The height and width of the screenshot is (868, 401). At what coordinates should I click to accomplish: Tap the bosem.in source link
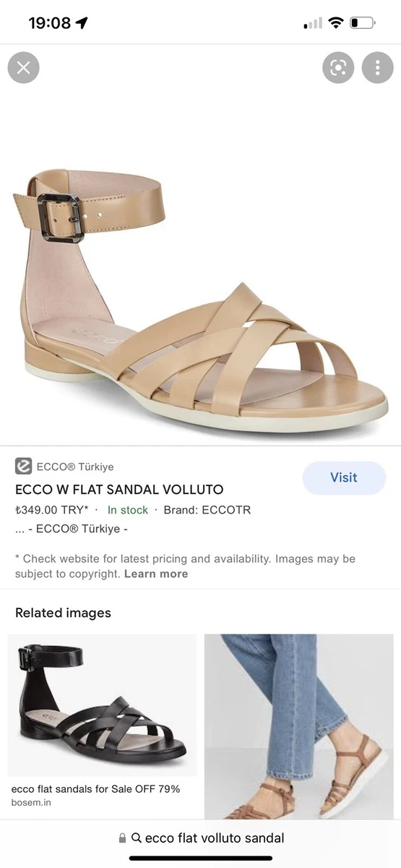coord(31,803)
